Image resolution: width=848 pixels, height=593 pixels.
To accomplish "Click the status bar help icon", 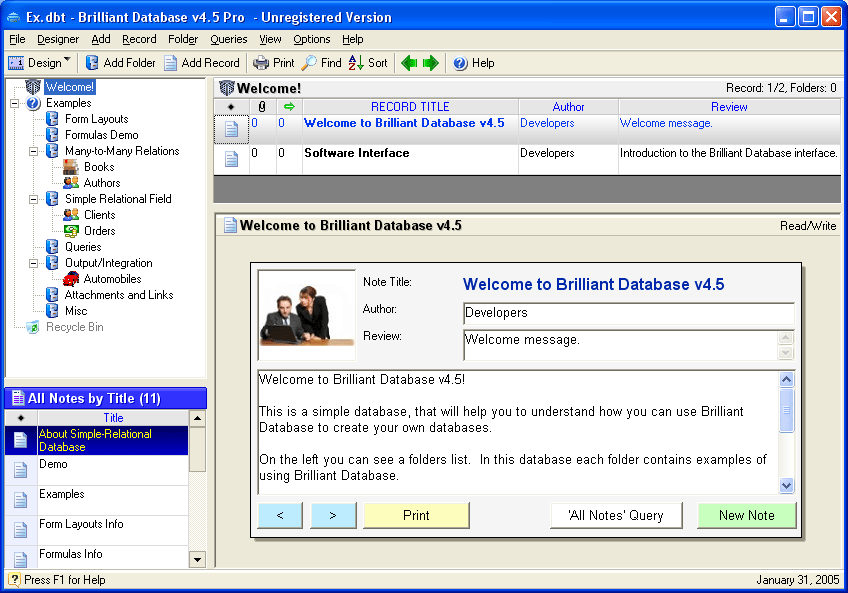I will pos(15,580).
